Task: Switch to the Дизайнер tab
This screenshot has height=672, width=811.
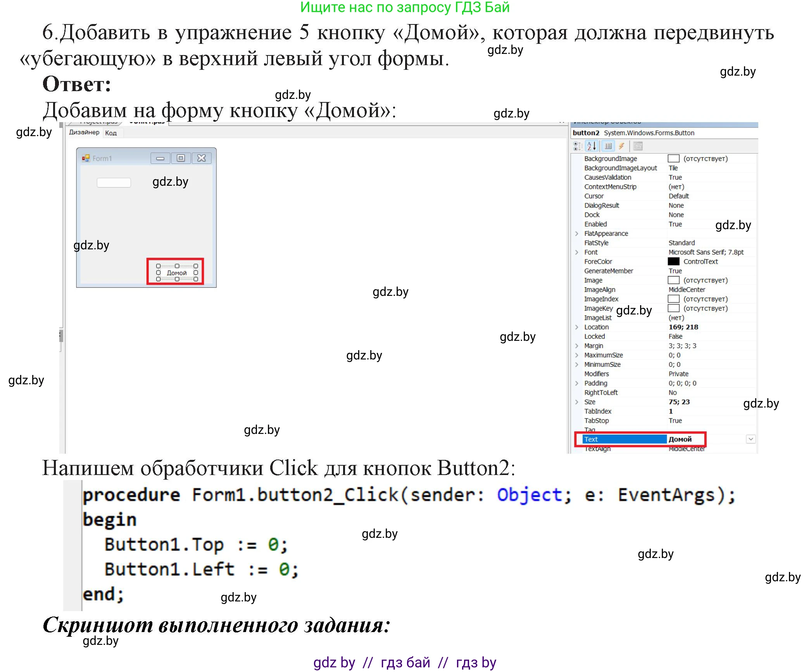Action: tap(84, 133)
